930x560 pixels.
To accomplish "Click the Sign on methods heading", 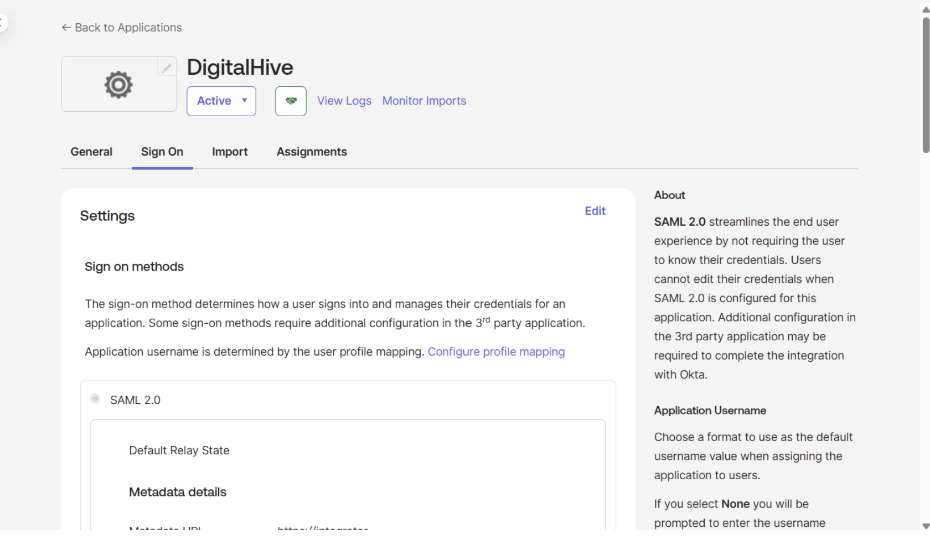I will point(134,267).
